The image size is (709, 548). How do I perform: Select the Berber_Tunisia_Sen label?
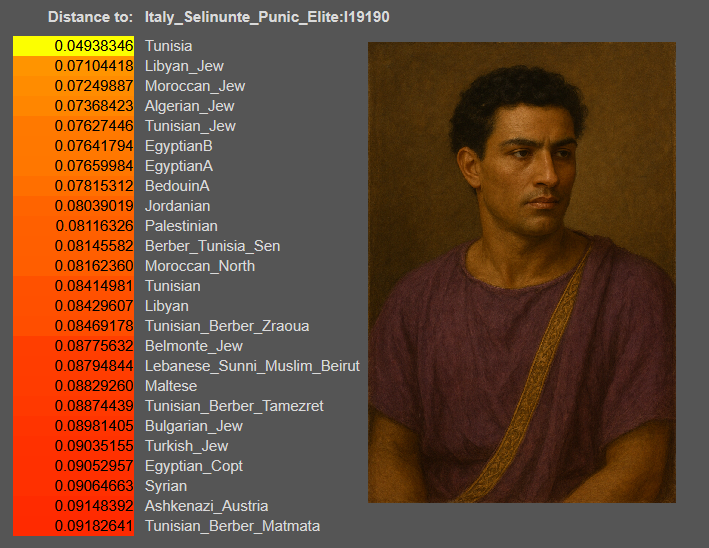tap(213, 246)
